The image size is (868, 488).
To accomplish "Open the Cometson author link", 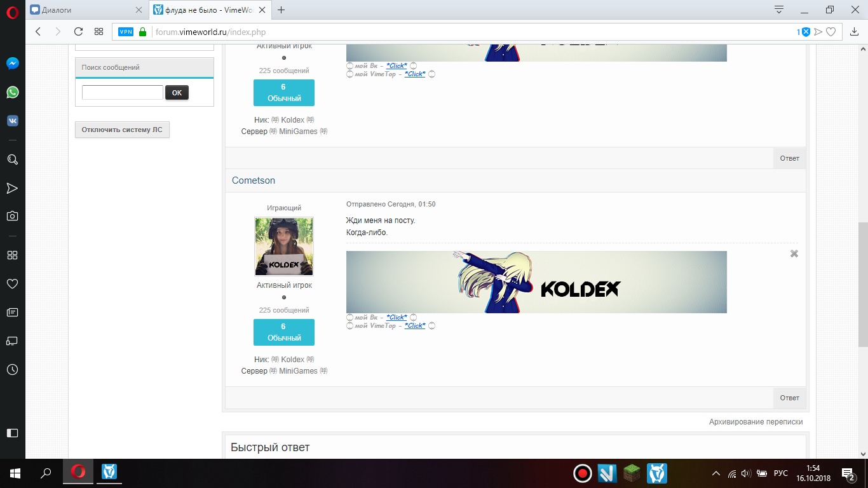I will [x=254, y=180].
